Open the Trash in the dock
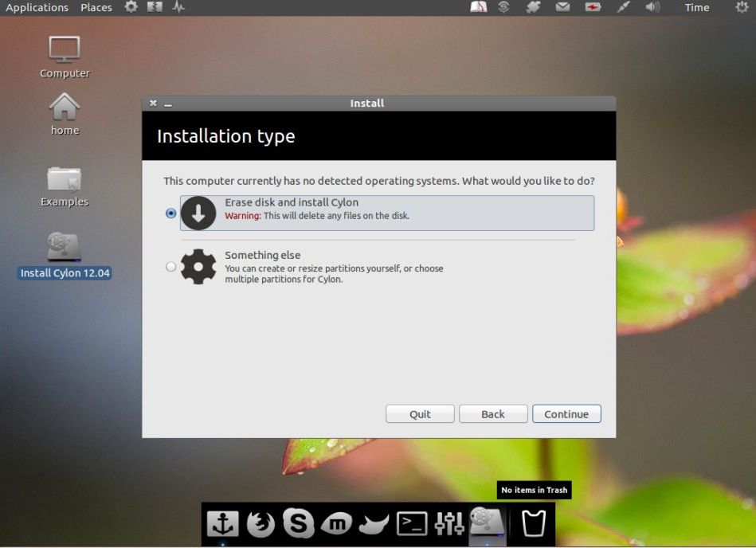This screenshot has width=756, height=548. (x=535, y=523)
